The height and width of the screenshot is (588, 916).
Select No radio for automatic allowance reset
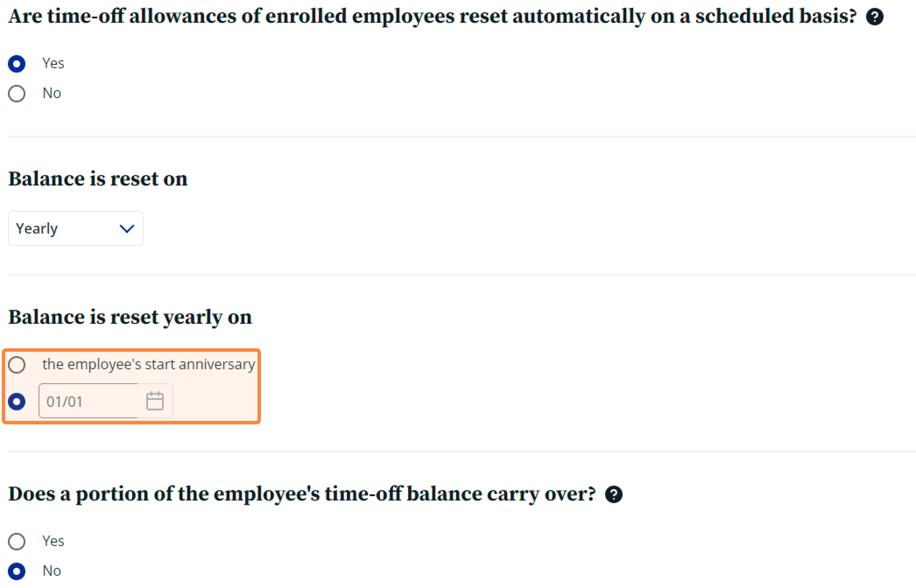[x=17, y=94]
